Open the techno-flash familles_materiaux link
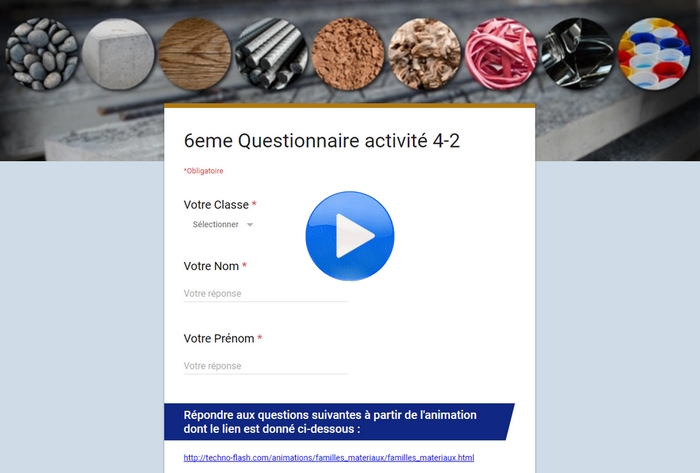This screenshot has height=473, width=700. pyautogui.click(x=329, y=457)
